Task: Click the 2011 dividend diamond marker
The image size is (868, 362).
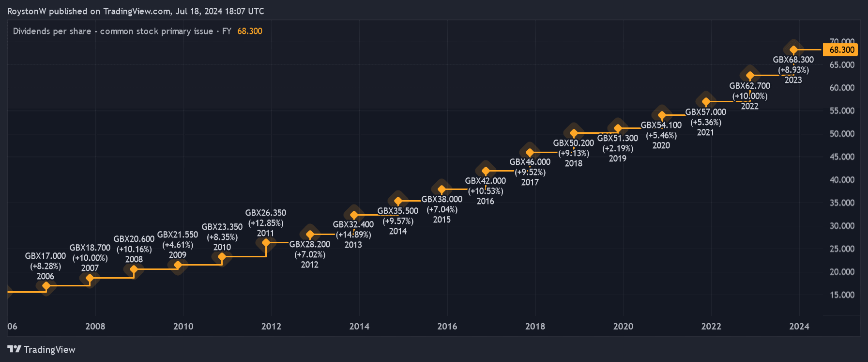Action: (x=266, y=242)
